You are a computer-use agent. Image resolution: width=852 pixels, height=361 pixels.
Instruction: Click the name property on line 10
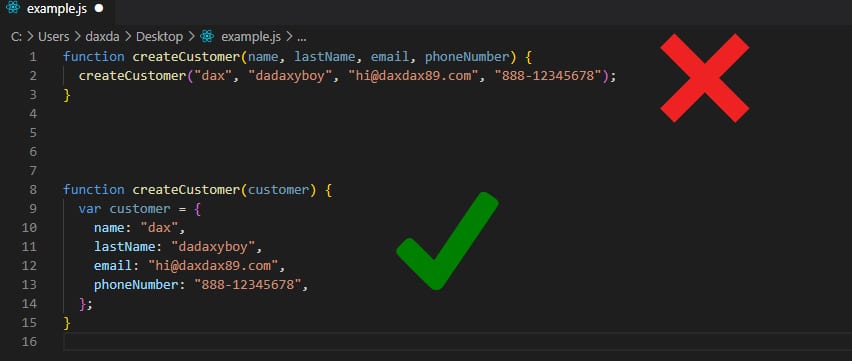click(109, 228)
